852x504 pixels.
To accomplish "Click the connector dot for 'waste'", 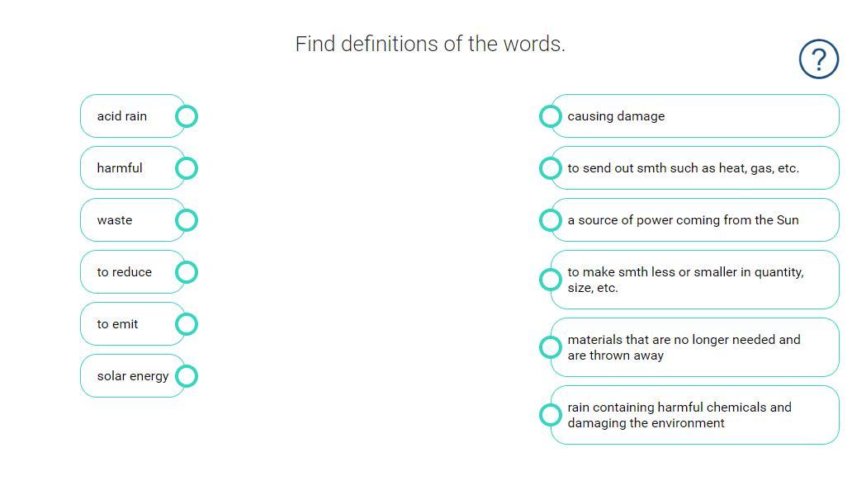I will [x=187, y=220].
